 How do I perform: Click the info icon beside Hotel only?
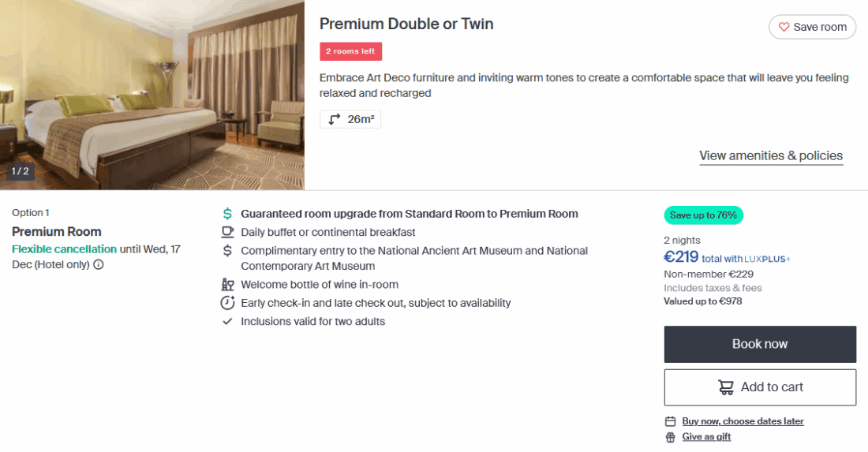coord(99,265)
